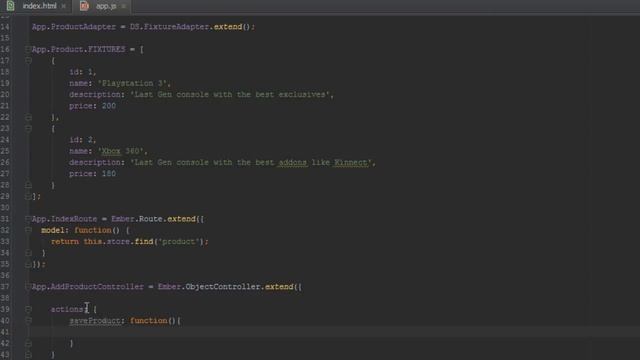640x360 pixels.
Task: Collapse App.IndexRoute fold on line 31
Action: click(x=28, y=219)
